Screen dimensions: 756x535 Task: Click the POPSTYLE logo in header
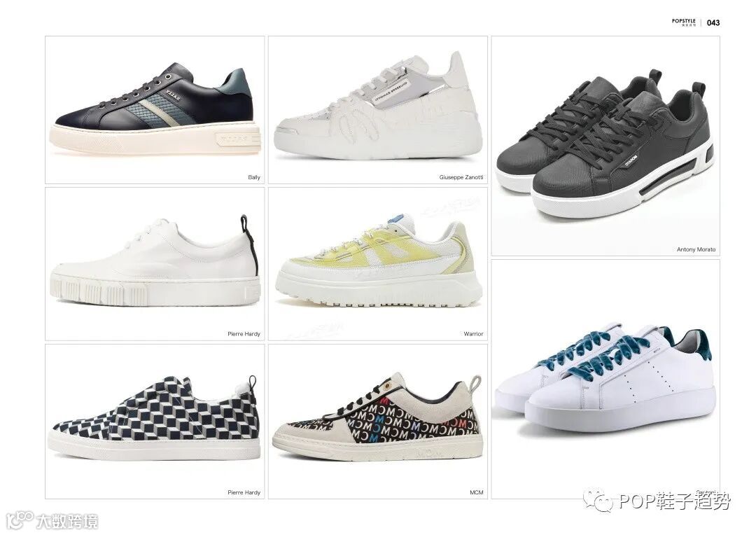684,22
